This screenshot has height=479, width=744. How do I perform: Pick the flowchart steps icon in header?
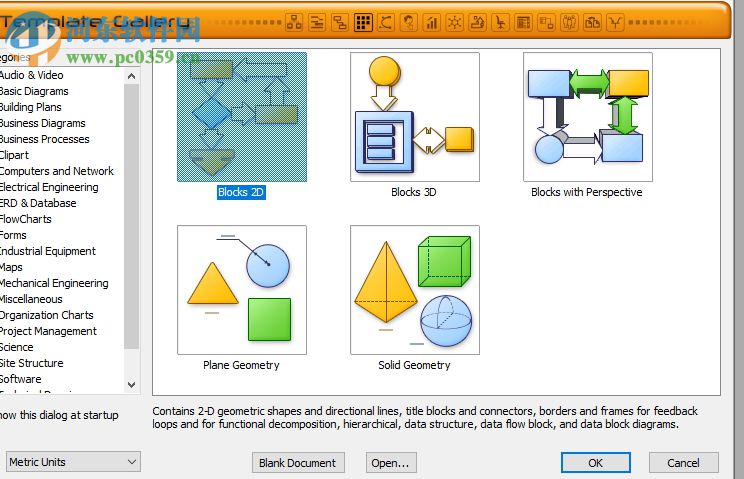point(340,22)
